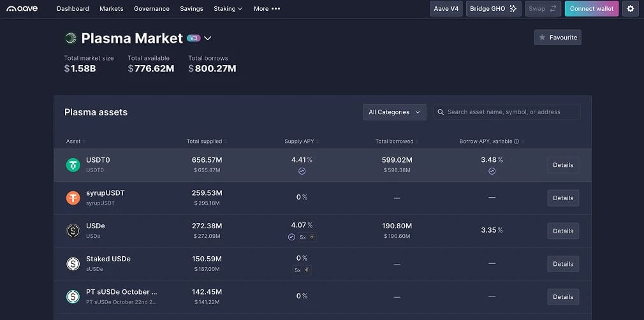Click the 656.57M total supplied value
This screenshot has width=644, height=320.
(207, 160)
